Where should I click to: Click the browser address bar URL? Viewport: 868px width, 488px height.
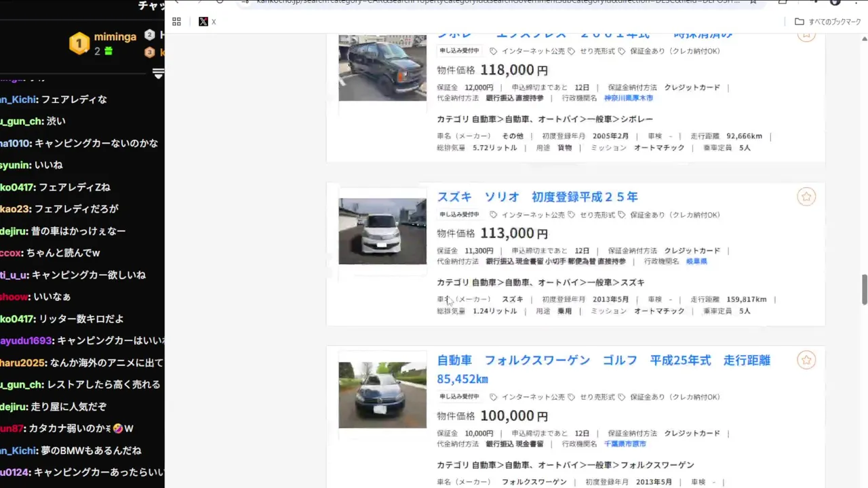point(498,2)
